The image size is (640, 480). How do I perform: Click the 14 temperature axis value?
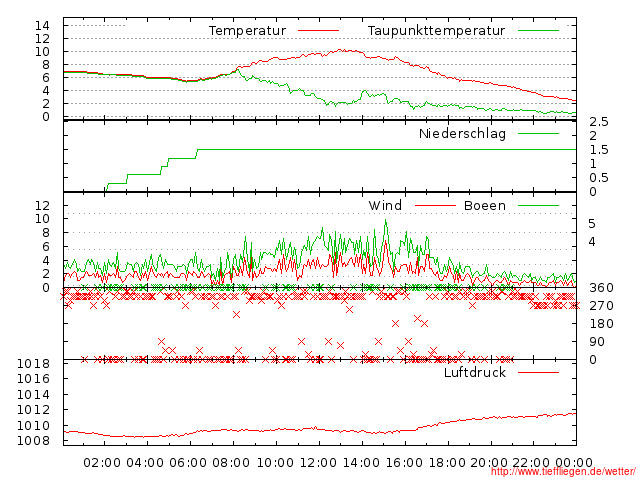(42, 26)
